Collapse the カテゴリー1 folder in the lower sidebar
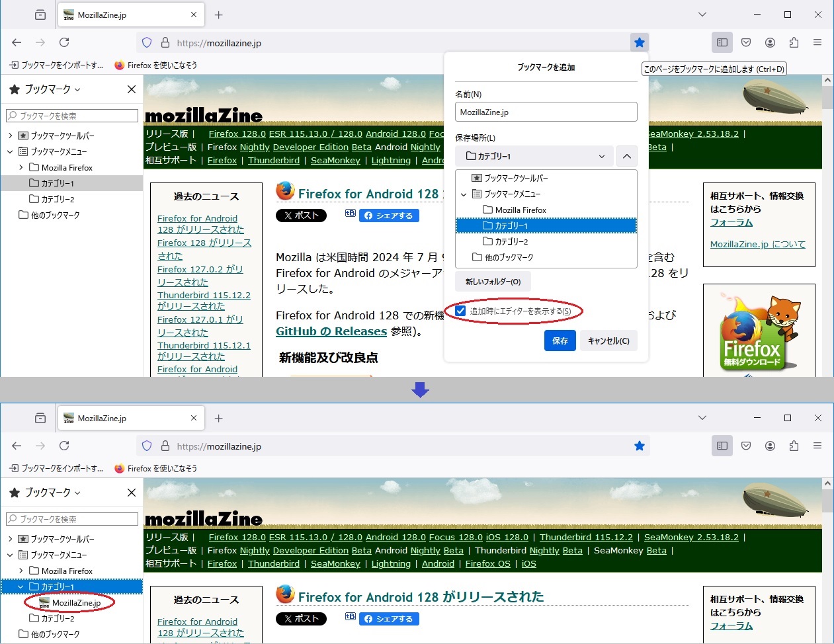 tap(21, 587)
